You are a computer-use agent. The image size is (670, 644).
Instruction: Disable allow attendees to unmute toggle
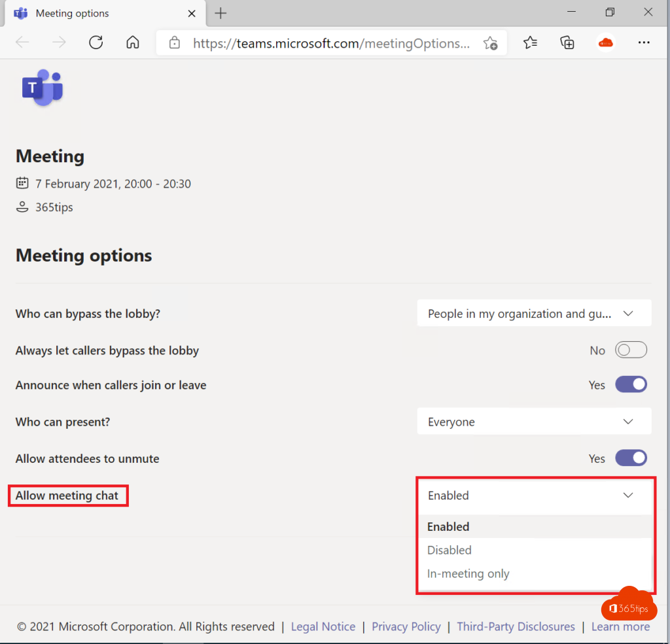(631, 458)
